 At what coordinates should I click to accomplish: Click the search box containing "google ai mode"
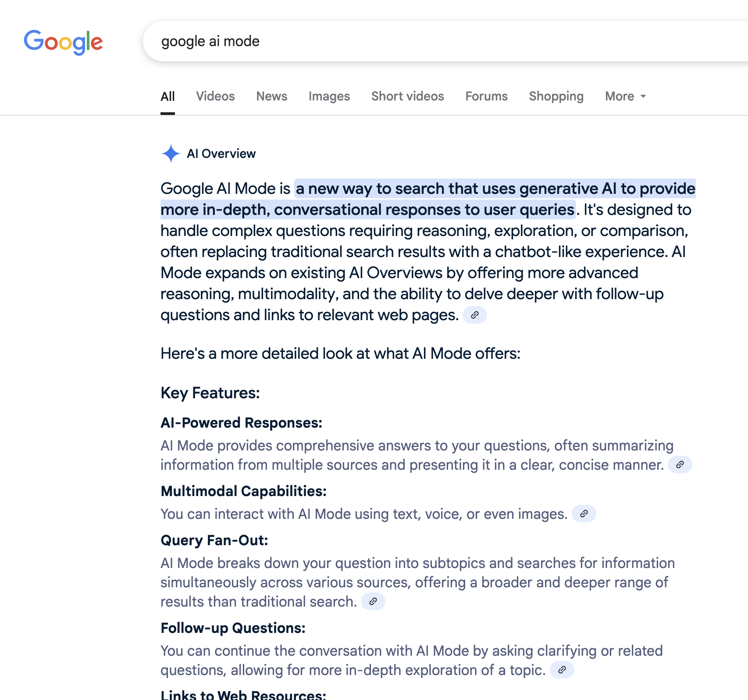pyautogui.click(x=395, y=41)
